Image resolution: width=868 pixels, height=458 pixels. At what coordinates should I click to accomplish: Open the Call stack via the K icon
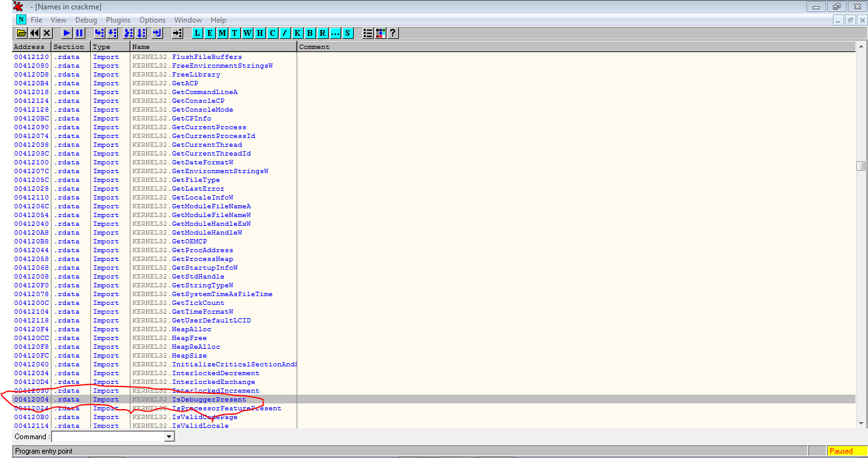coord(296,33)
